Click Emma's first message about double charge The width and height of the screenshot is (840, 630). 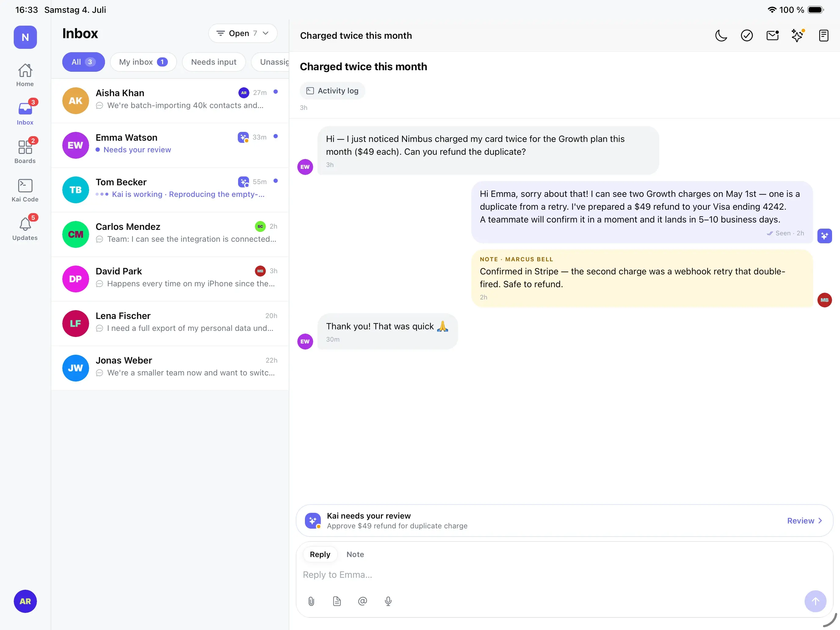(x=488, y=150)
